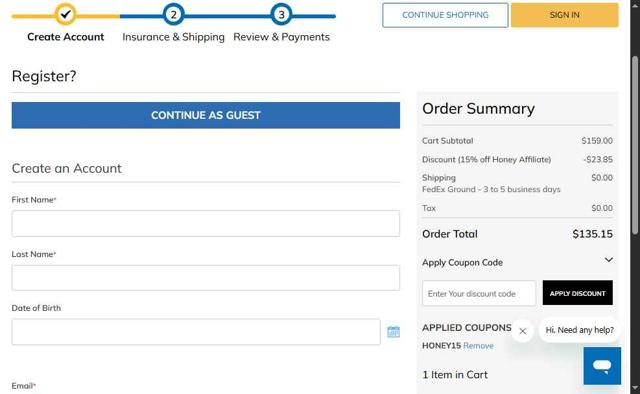Focus the First Name input field
640x394 pixels.
[x=206, y=223]
